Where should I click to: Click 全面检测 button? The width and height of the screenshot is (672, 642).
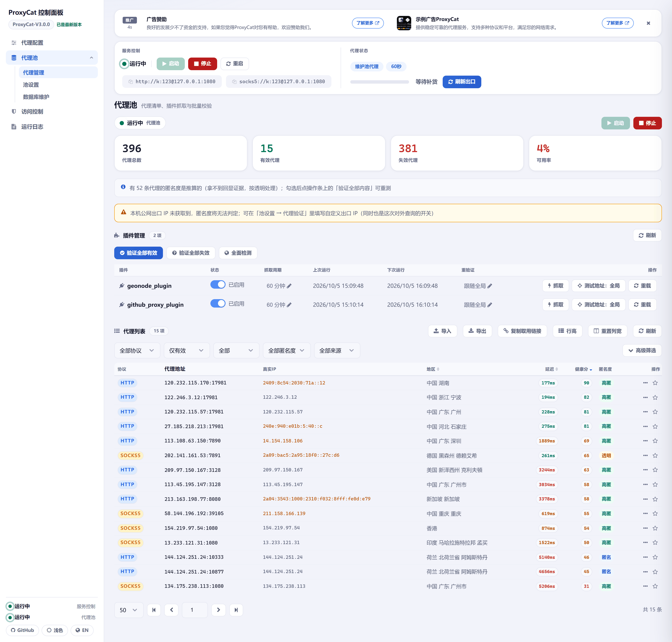[x=238, y=253]
